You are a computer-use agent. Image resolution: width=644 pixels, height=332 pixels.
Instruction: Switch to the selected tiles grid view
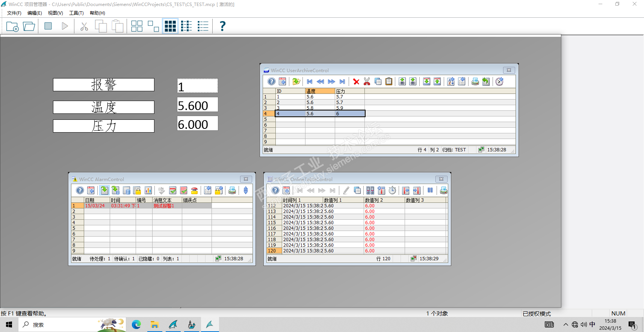[170, 26]
